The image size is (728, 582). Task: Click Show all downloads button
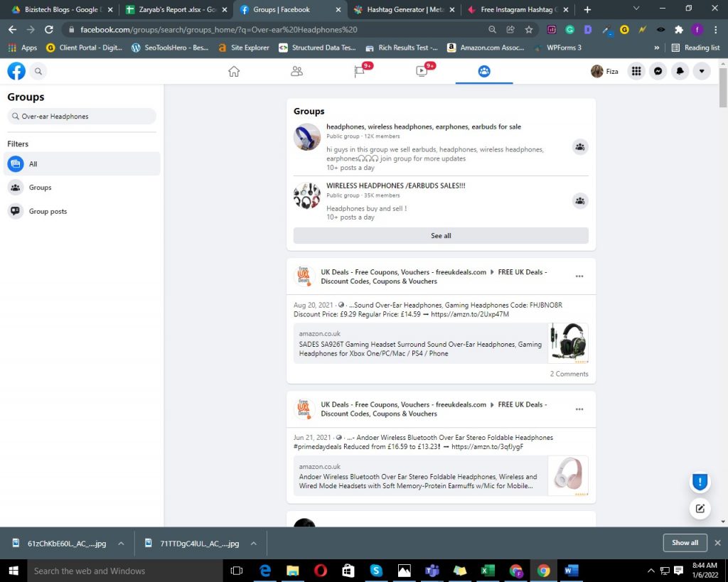click(x=685, y=542)
